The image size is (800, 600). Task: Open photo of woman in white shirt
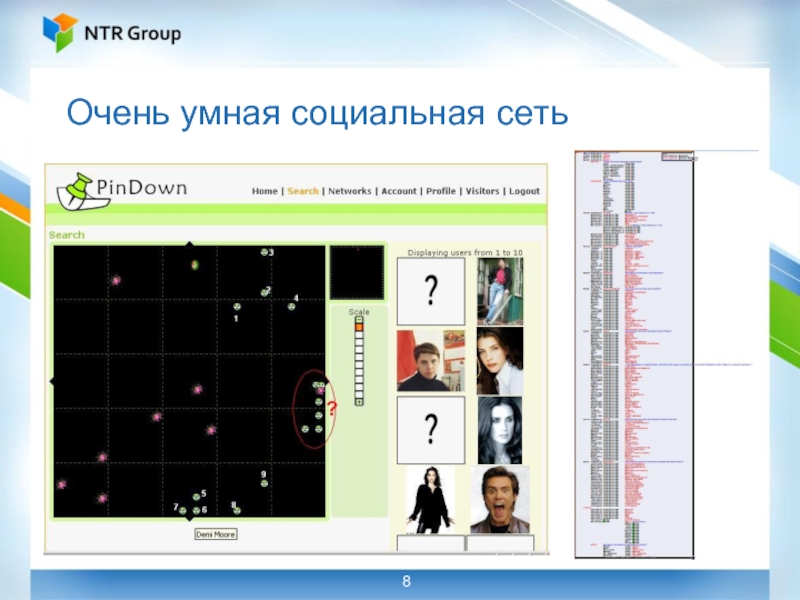(500, 361)
